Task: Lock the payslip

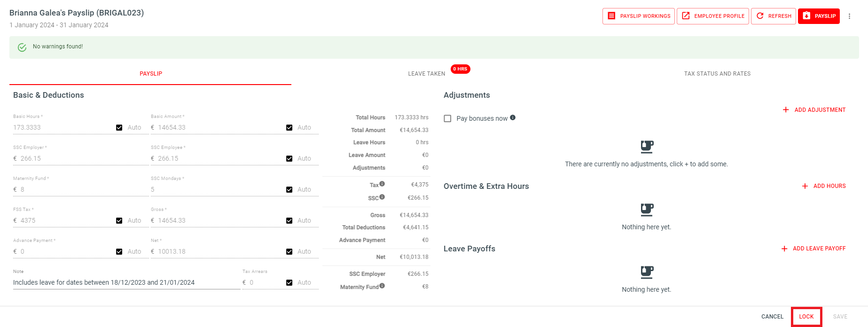Action: [806, 317]
